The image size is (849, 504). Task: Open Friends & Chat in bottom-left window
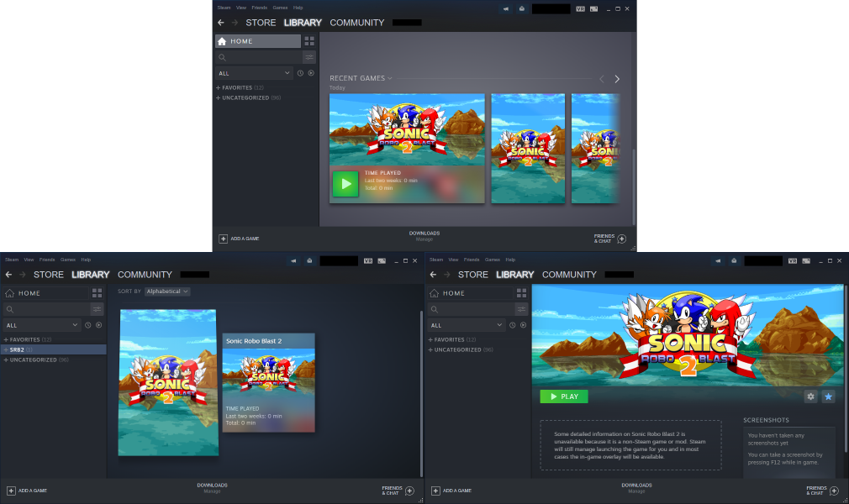click(398, 491)
